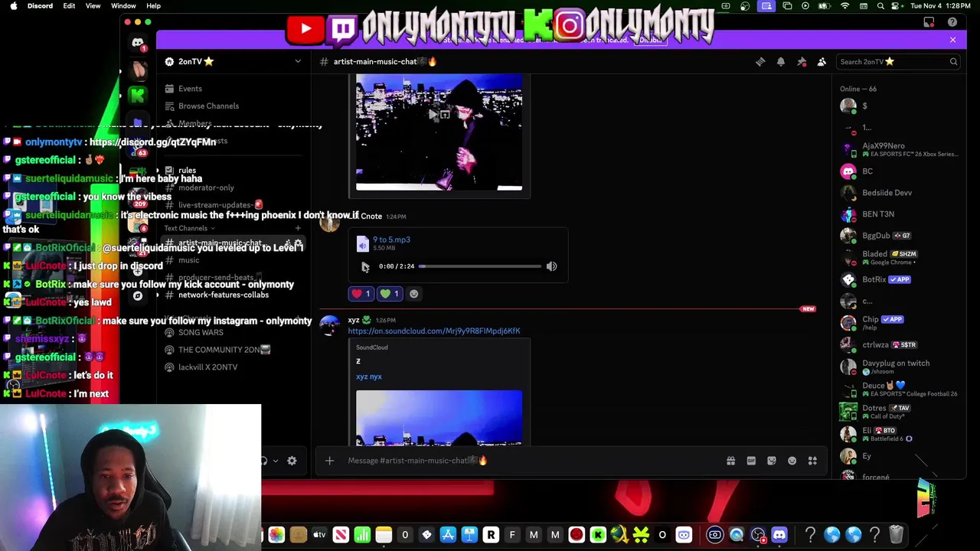The height and width of the screenshot is (551, 980).
Task: Click username xyz on SoundCloud message
Action: click(354, 320)
